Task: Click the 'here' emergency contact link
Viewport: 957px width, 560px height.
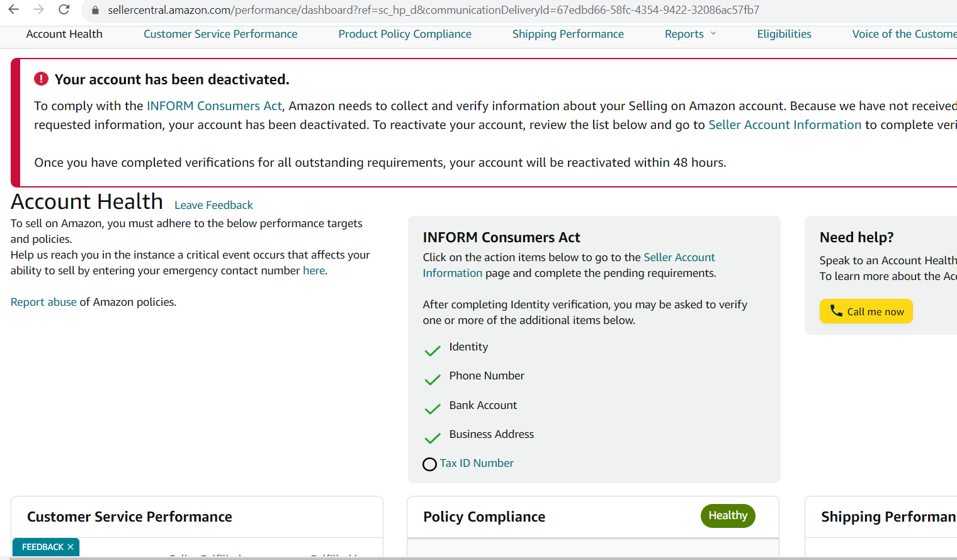Action: 314,271
